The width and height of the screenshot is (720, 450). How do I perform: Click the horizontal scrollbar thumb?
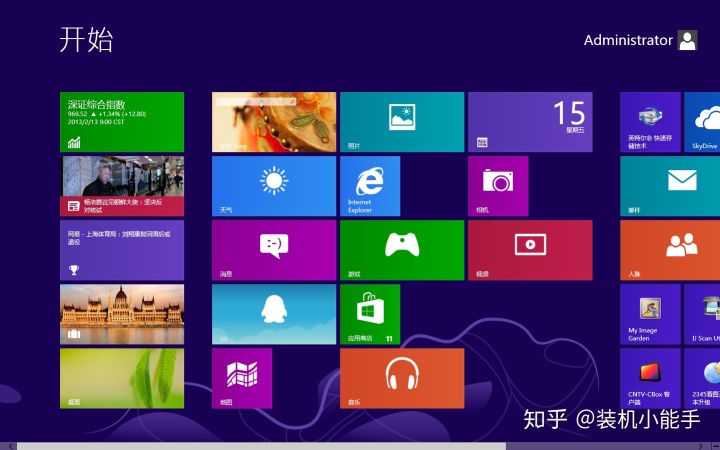[262, 446]
